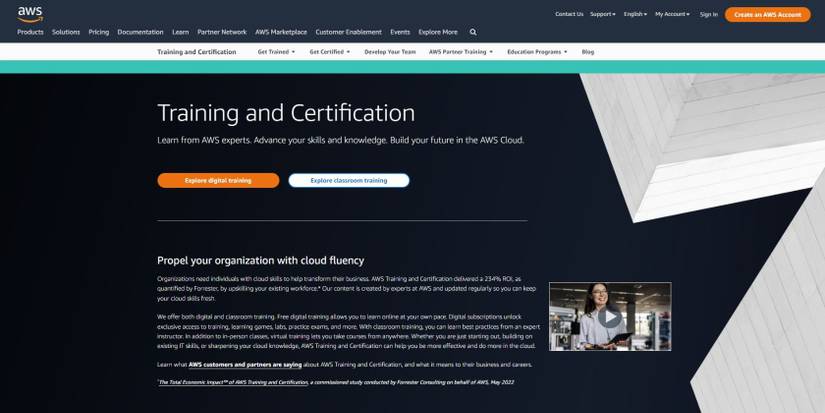Open Partner Network menu
Image resolution: width=825 pixels, height=413 pixels.
point(222,32)
